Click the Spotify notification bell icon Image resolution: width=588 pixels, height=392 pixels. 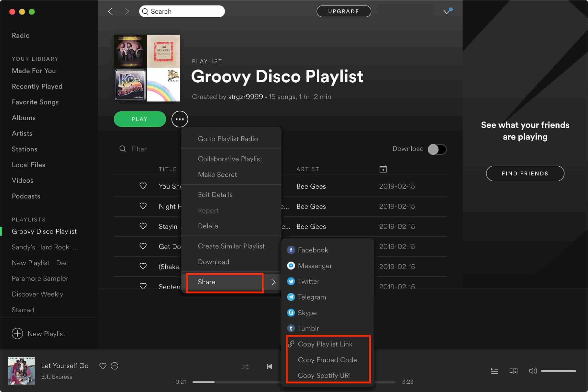[447, 11]
